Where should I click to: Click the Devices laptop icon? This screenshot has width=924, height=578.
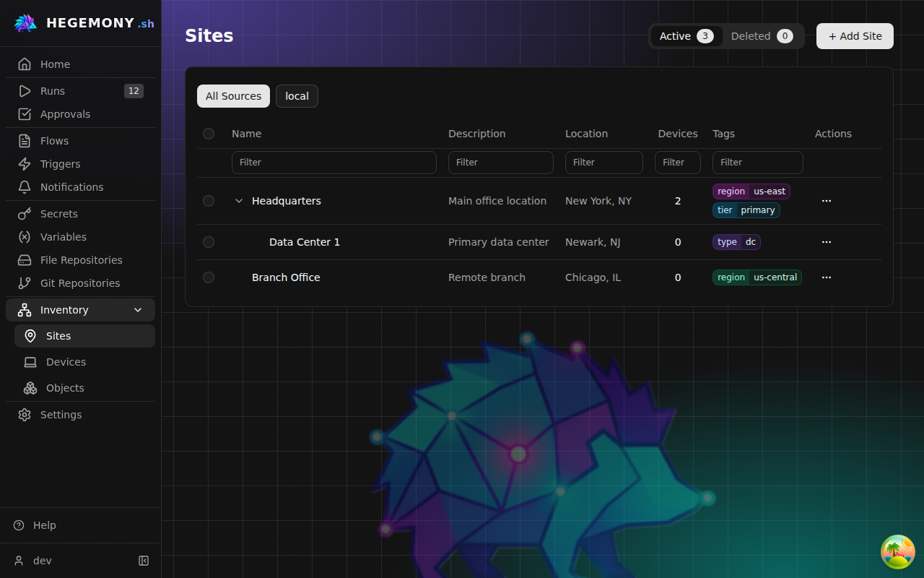(30, 362)
